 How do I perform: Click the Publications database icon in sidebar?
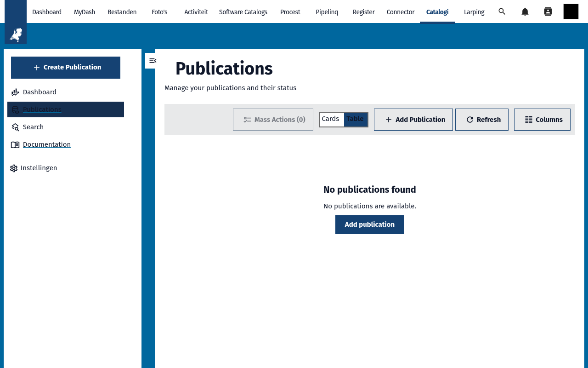point(15,109)
